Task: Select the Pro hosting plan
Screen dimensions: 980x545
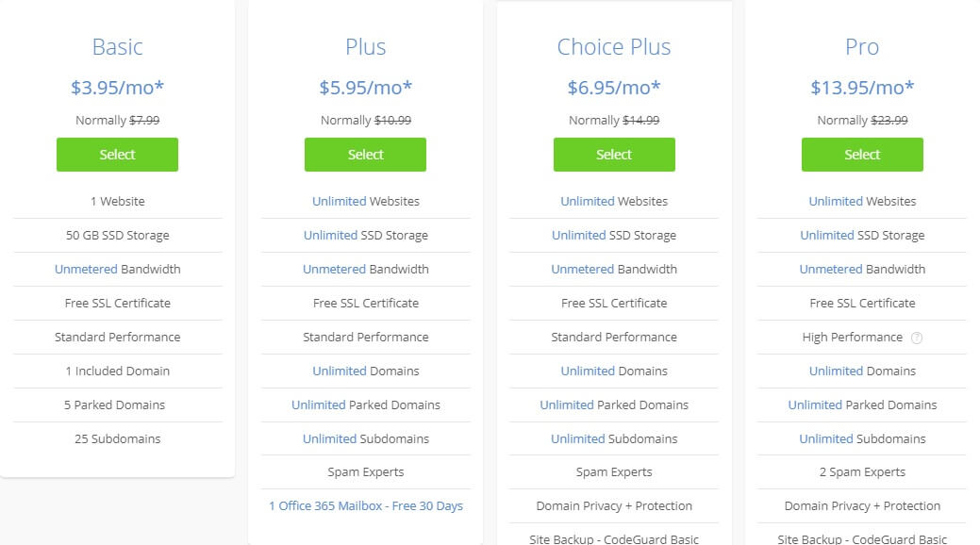Action: pos(862,155)
